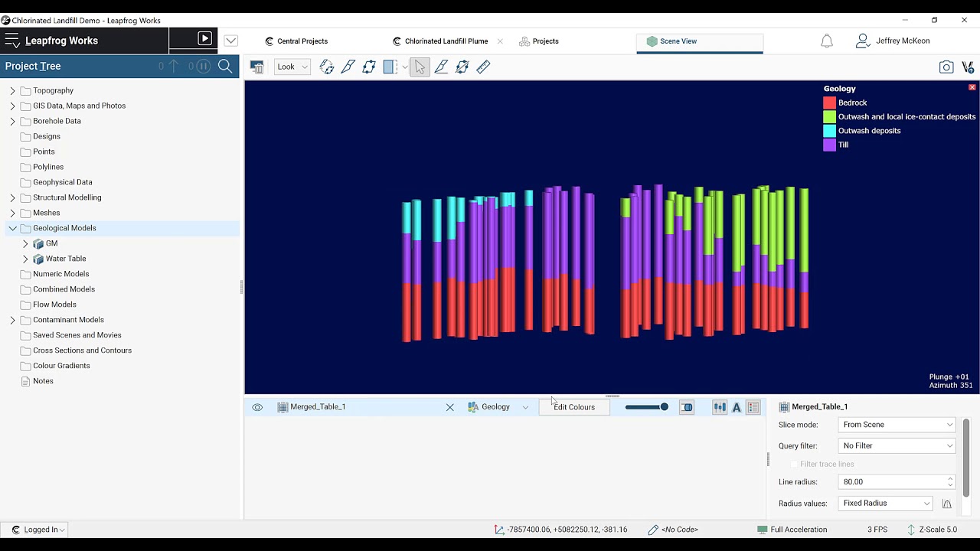Switch to the Projects tab
The height and width of the screenshot is (551, 980).
click(539, 41)
